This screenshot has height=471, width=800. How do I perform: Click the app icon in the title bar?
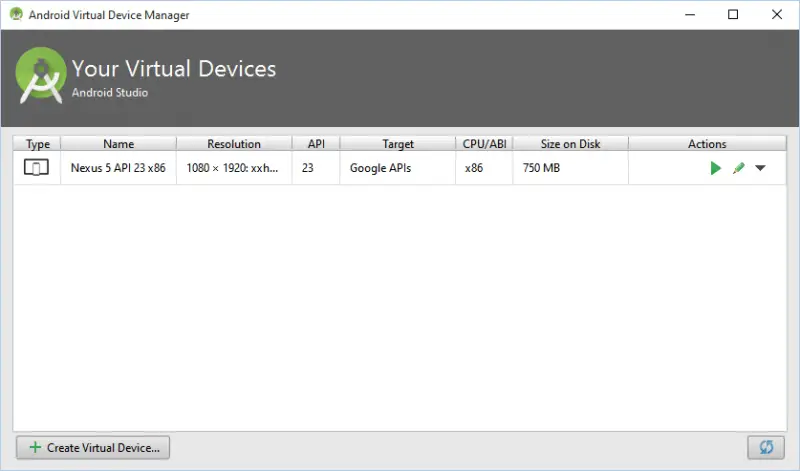(16, 15)
